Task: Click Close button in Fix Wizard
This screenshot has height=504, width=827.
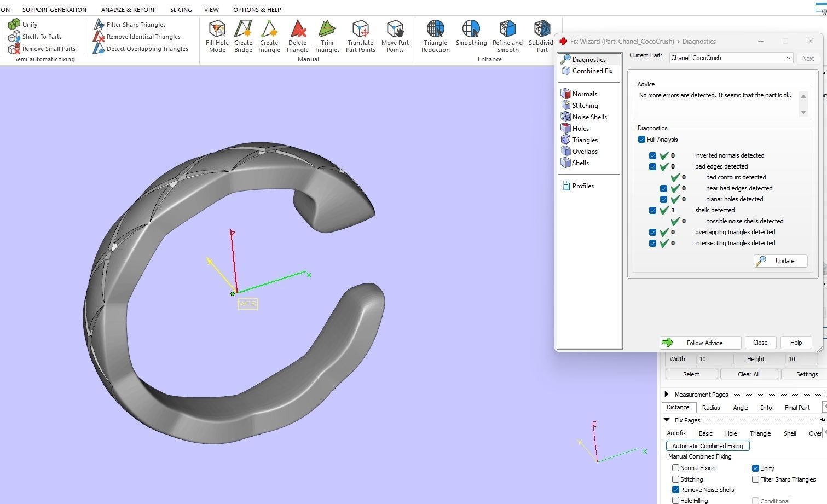Action: tap(760, 343)
